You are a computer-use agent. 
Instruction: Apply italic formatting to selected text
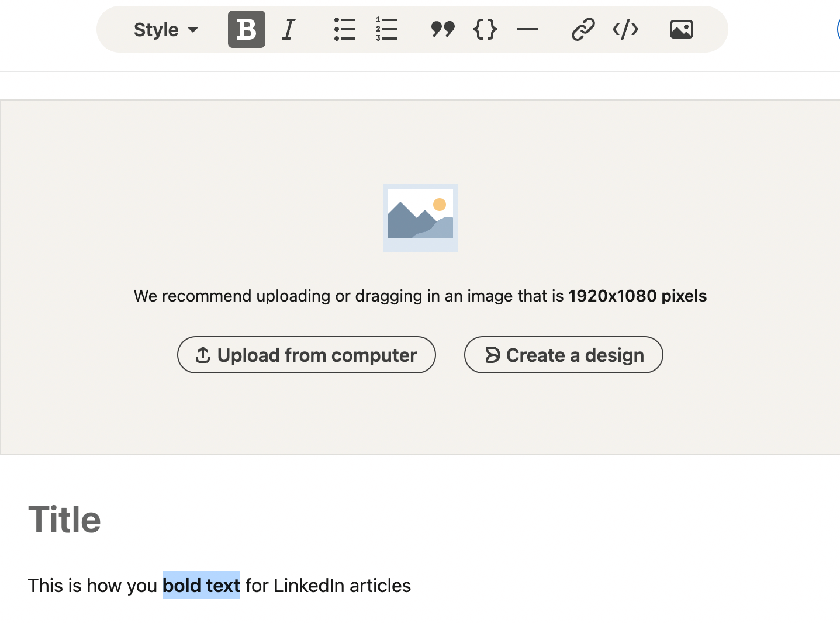pos(288,29)
